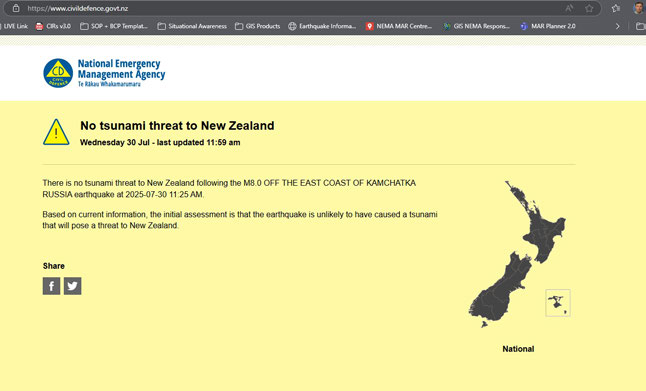Open the browser profile avatar
The width and height of the screenshot is (646, 391).
[638, 8]
